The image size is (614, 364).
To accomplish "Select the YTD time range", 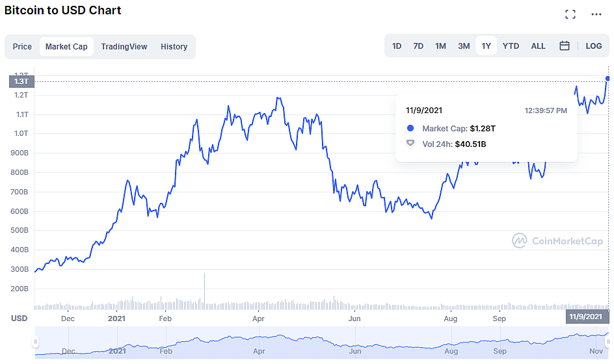I will 511,45.
